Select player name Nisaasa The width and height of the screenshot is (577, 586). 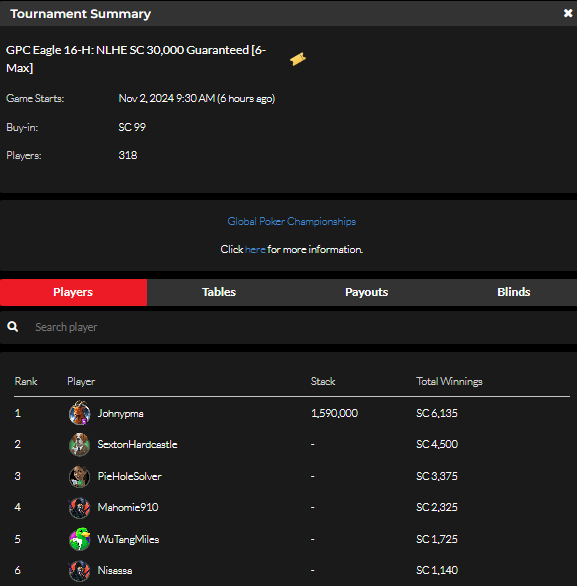(115, 570)
